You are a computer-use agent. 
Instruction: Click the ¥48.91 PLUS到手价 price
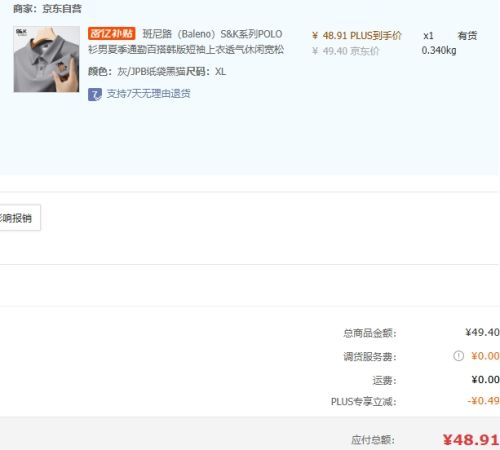(357, 35)
